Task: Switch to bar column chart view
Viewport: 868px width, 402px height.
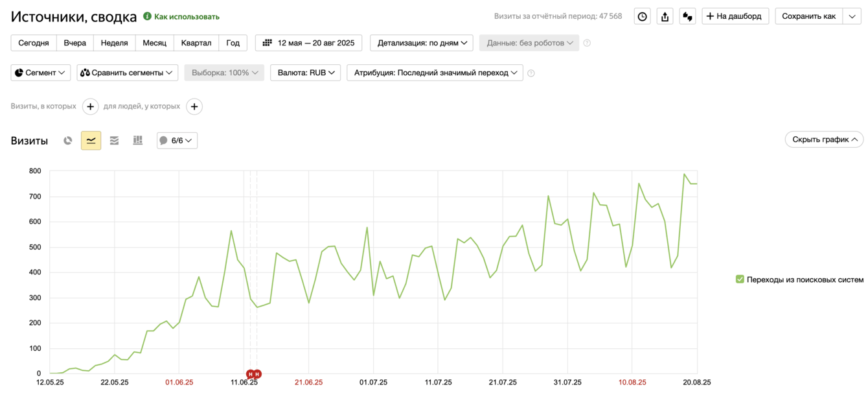Action: [x=137, y=140]
